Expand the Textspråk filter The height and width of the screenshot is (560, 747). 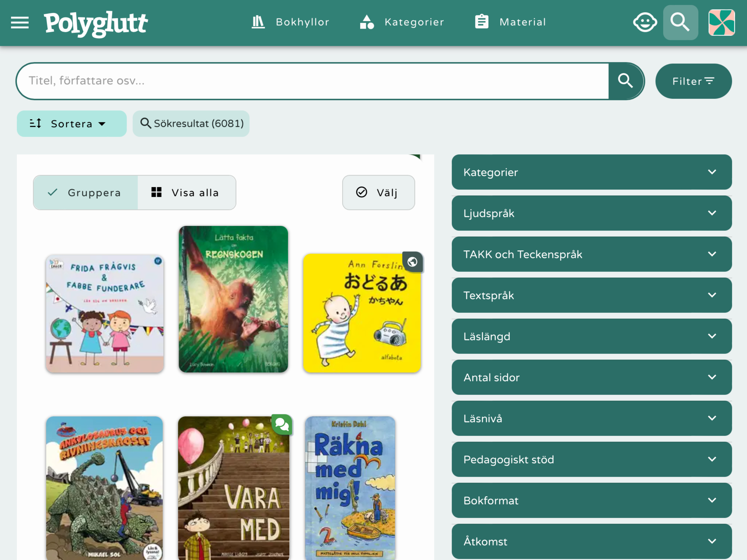(x=592, y=295)
